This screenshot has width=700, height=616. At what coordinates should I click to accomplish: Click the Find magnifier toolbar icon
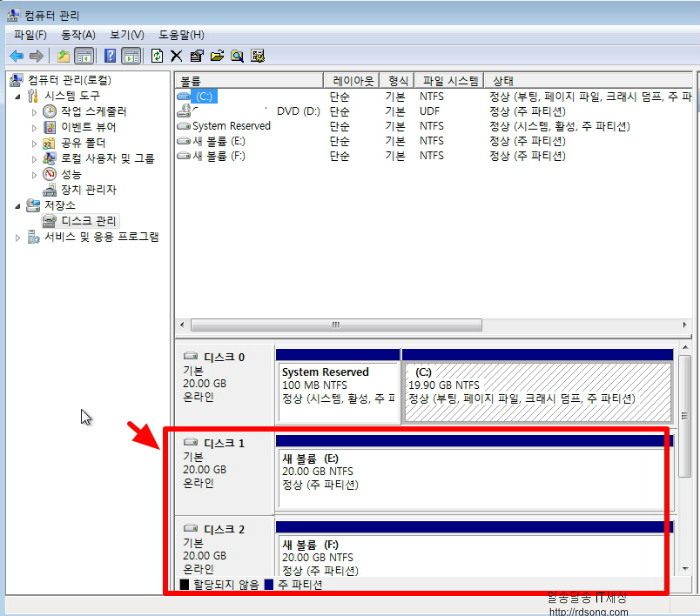[237, 56]
